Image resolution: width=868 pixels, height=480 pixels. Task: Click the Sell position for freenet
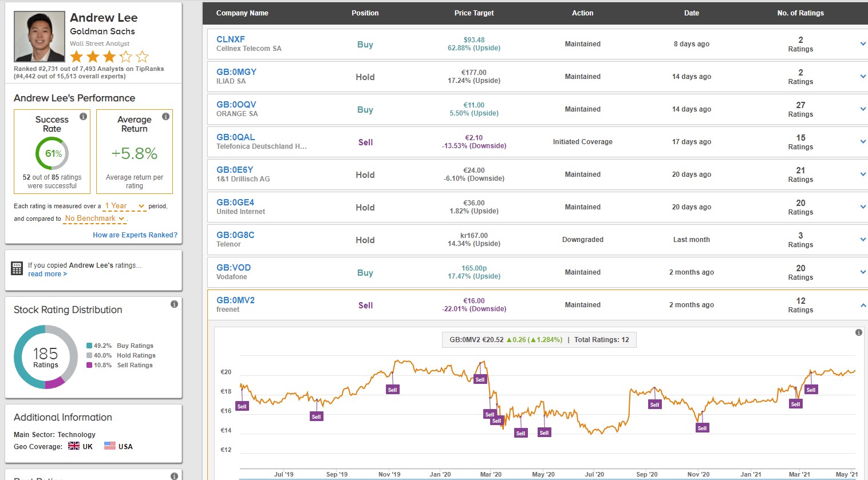click(x=365, y=306)
